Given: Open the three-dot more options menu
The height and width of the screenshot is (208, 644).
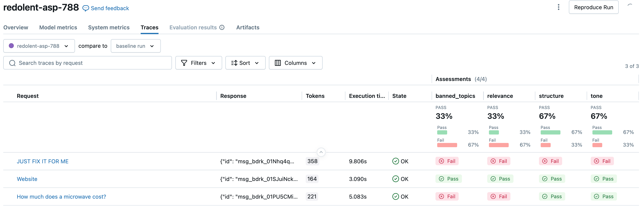Looking at the screenshot, I should 558,7.
